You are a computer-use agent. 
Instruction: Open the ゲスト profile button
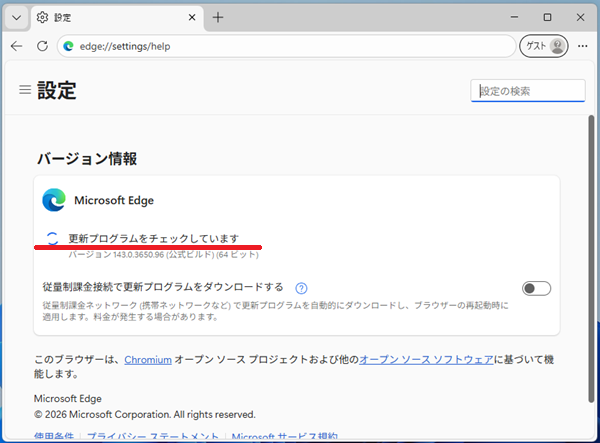coord(543,46)
